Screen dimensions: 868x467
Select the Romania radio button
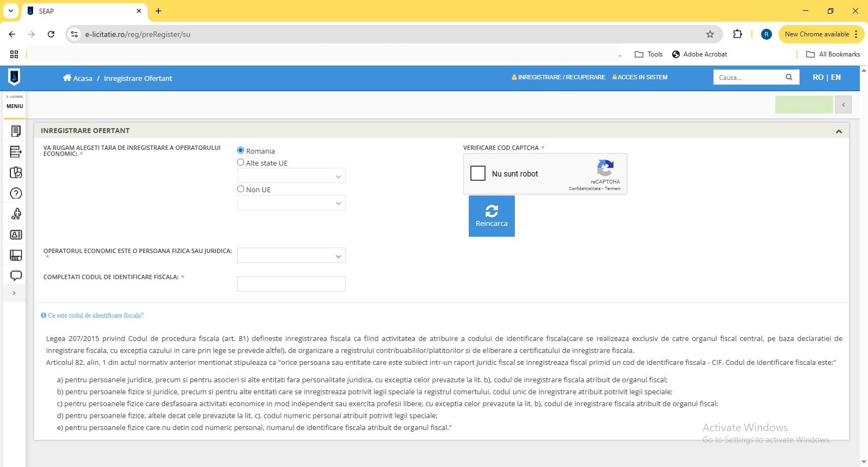[241, 150]
